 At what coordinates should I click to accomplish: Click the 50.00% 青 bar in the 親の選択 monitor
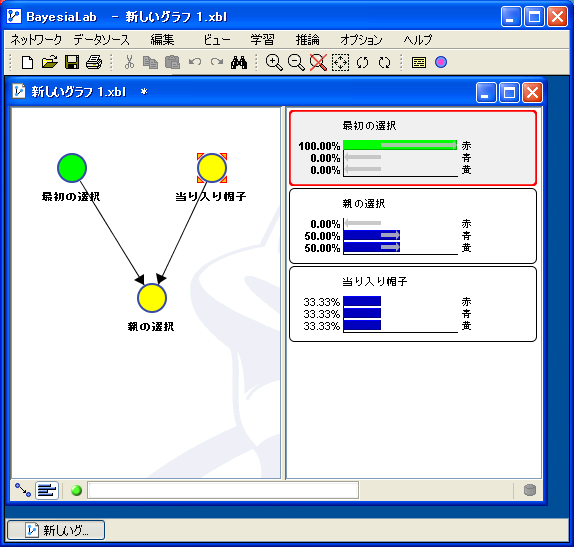(x=372, y=235)
